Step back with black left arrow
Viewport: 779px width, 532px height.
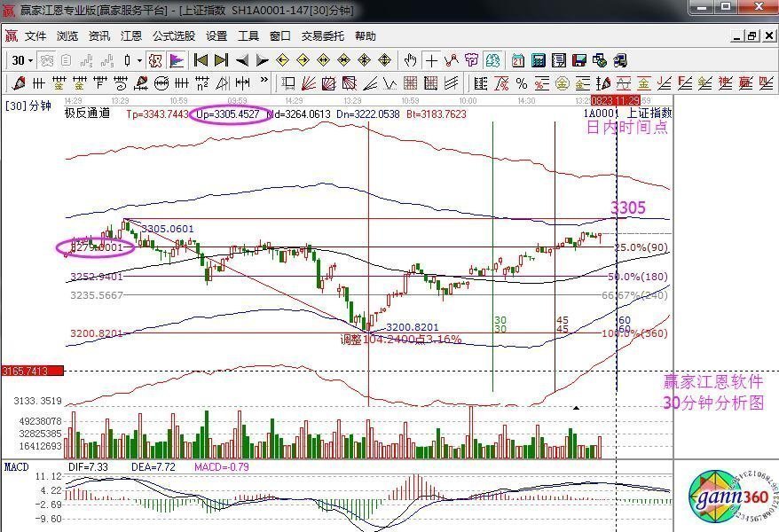coord(242,60)
